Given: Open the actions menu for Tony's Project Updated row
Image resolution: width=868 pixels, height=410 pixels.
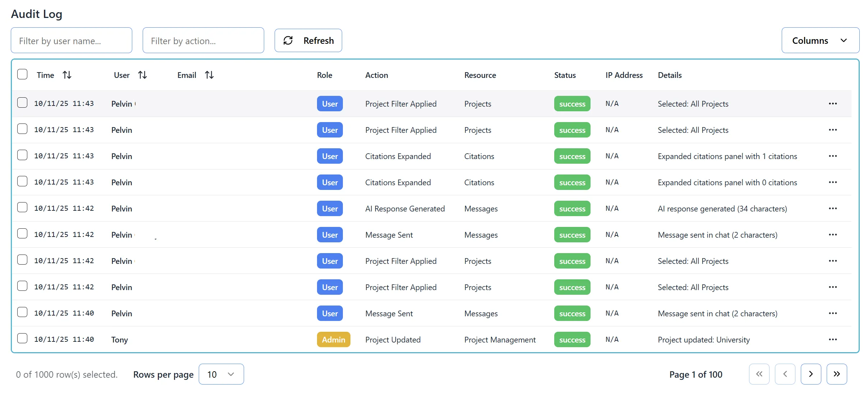Looking at the screenshot, I should (833, 339).
